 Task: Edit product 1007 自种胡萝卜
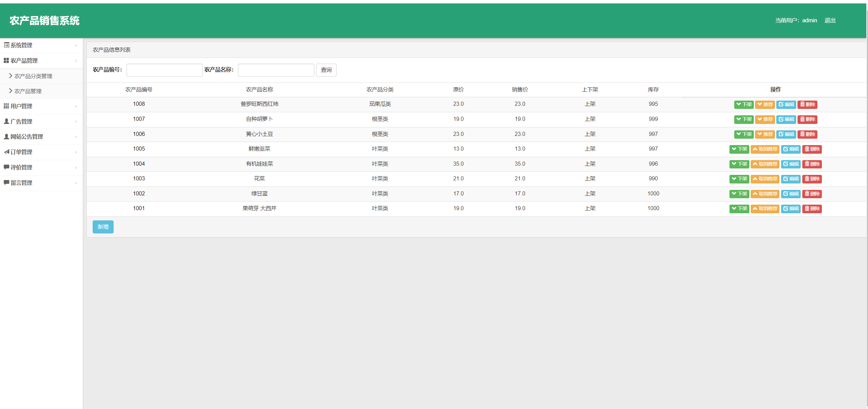click(x=786, y=119)
